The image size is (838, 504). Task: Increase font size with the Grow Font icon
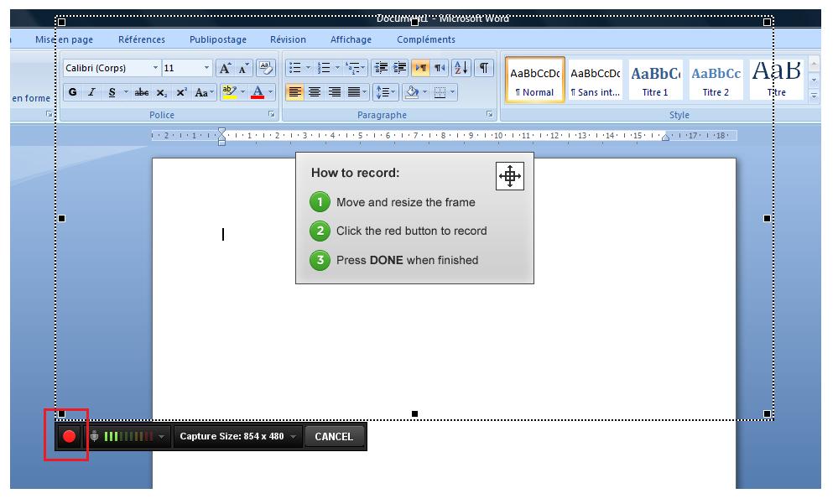pyautogui.click(x=226, y=68)
